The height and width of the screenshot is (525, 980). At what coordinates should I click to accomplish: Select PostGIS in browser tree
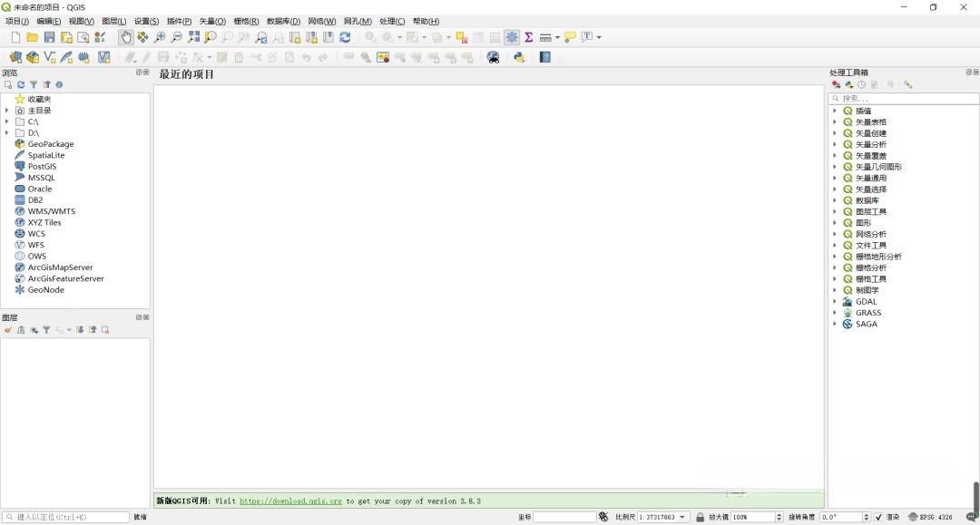(42, 167)
